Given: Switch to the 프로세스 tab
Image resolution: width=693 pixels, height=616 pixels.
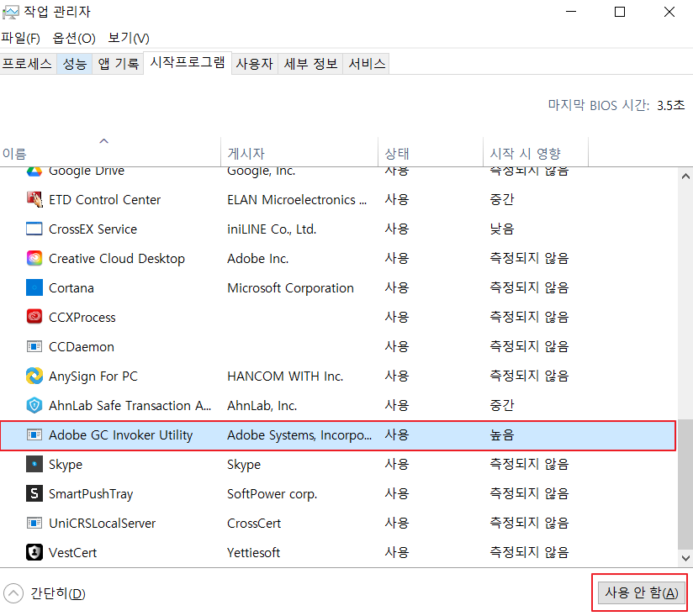Looking at the screenshot, I should pyautogui.click(x=28, y=64).
